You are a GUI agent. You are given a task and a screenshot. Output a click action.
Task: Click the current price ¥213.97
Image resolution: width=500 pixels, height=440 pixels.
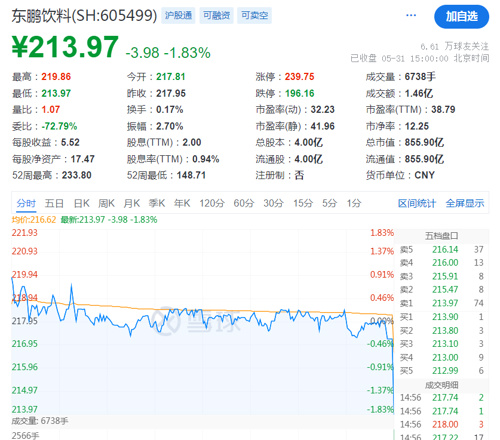[65, 47]
